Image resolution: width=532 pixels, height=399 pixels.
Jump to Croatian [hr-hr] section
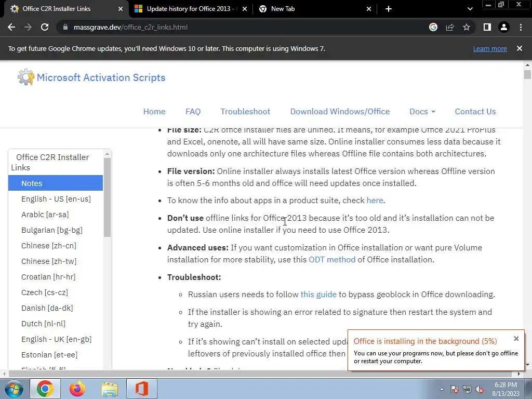[x=48, y=277]
